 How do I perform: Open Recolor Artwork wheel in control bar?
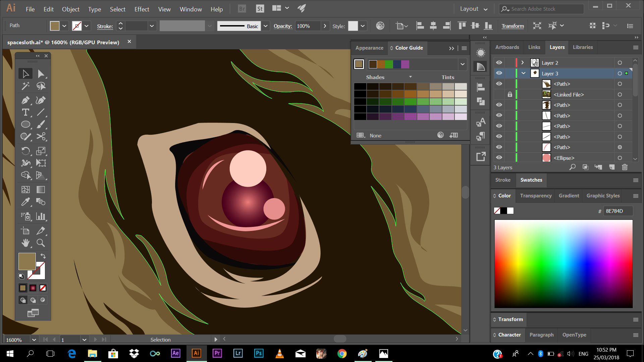click(380, 26)
